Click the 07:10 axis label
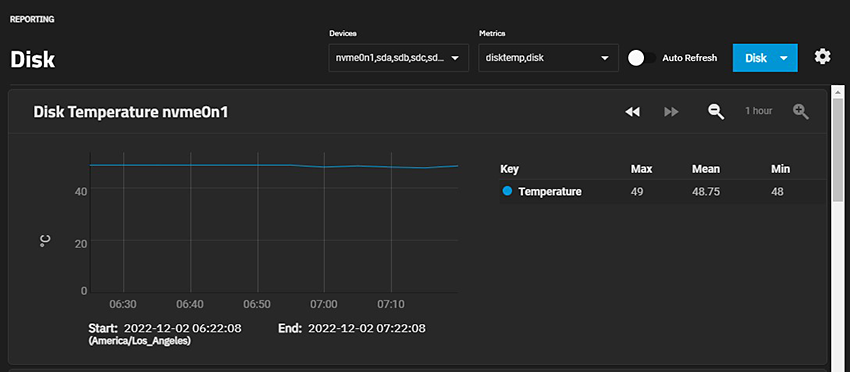Screen dimensions: 850x372 (x=391, y=304)
